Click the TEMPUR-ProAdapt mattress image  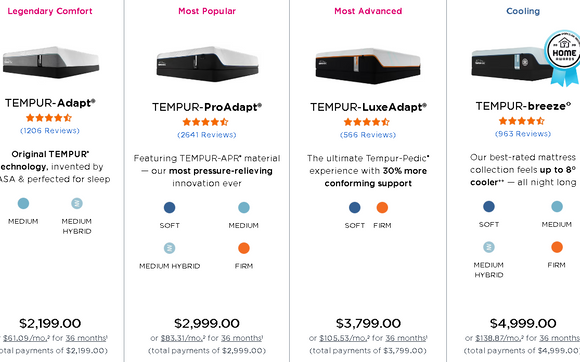pyautogui.click(x=207, y=64)
